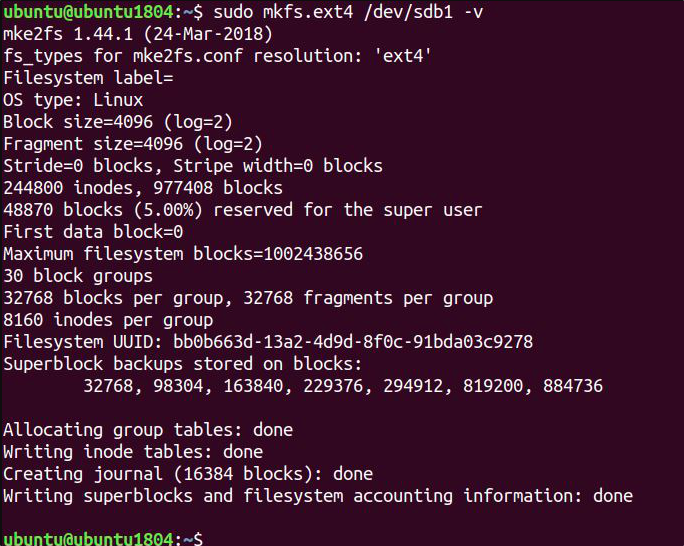Click the Creating journal 16384 blocks line
Image resolution: width=684 pixels, height=546 pixels.
pos(188,474)
